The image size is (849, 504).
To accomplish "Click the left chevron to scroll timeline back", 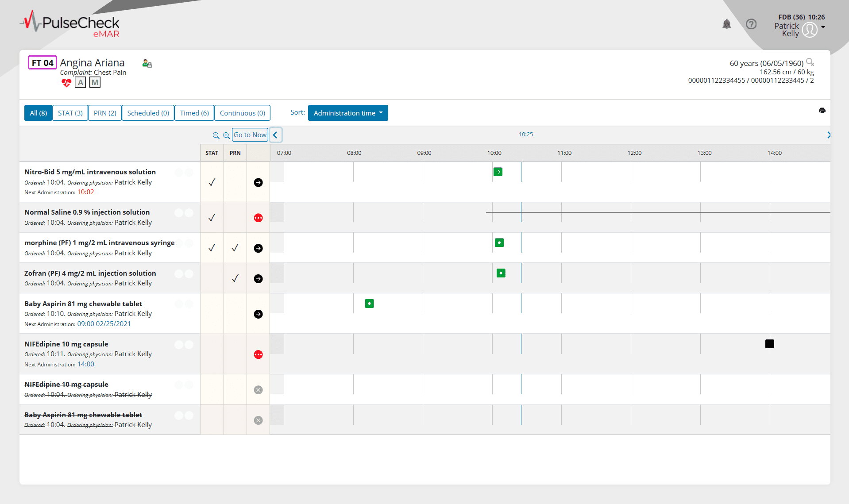I will (275, 135).
